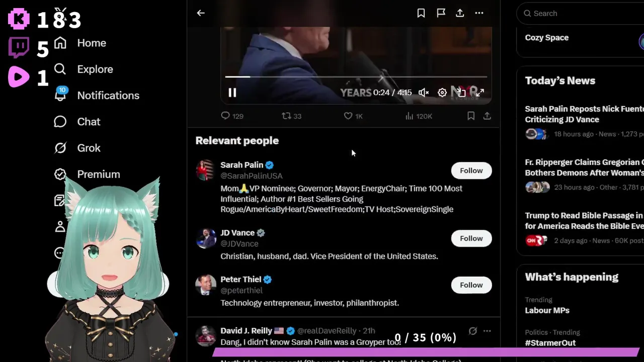644x362 pixels.
Task: Toggle fullscreen video mode
Action: (x=480, y=93)
